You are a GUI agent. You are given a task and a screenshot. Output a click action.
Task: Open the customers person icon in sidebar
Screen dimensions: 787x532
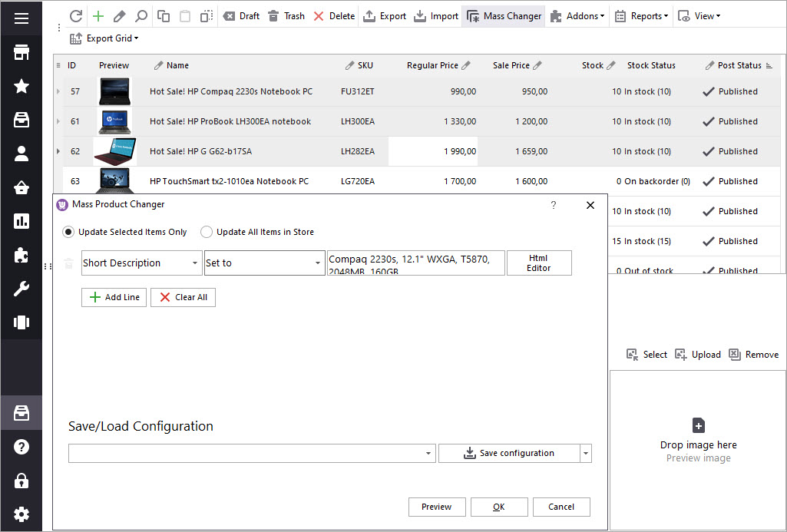point(21,154)
